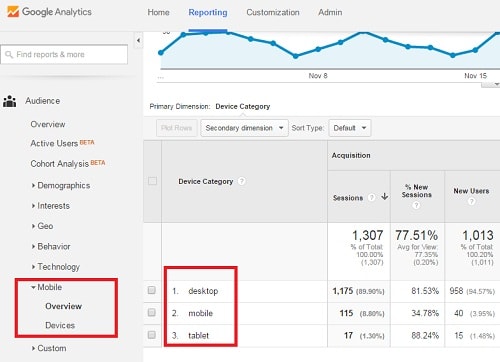Viewport: 500px width, 362px height.
Task: Open the New Users help icon
Action: tap(471, 201)
